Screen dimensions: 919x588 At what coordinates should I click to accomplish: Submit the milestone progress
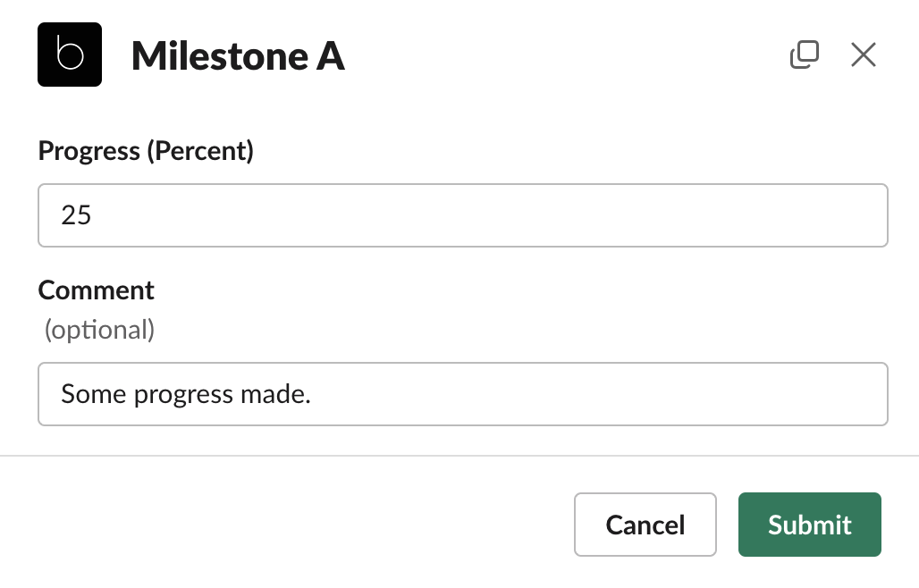tap(809, 525)
